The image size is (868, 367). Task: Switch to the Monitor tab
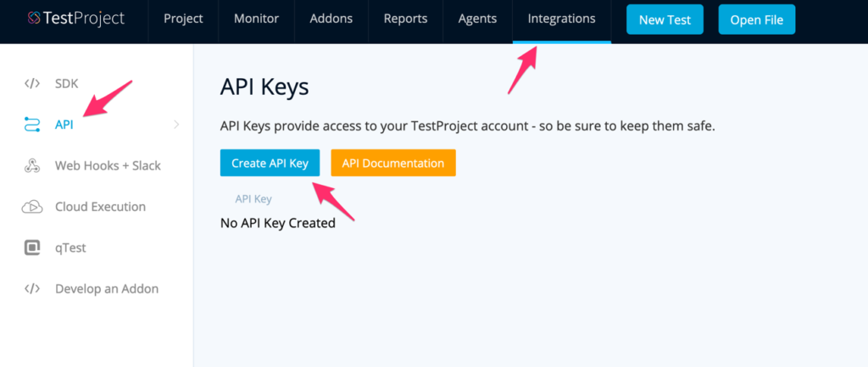256,19
